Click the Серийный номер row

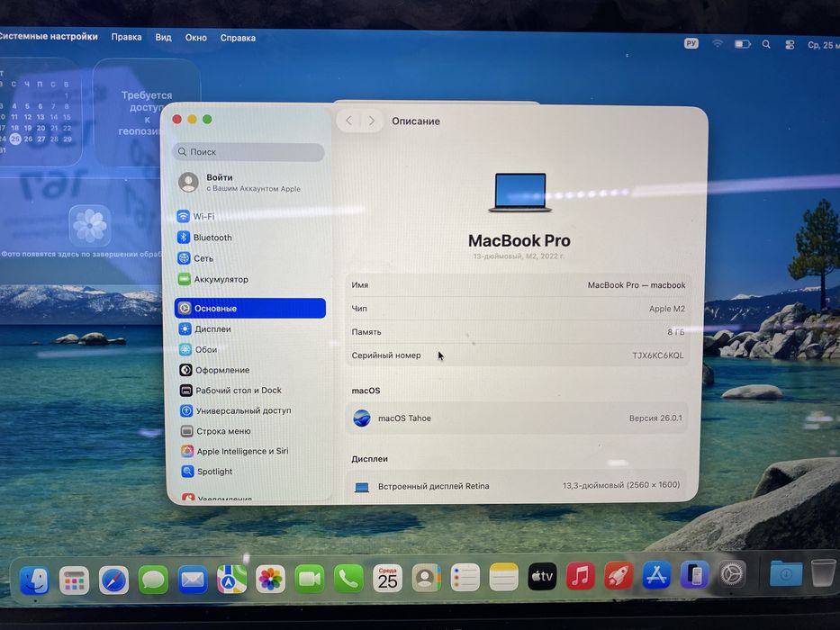click(x=518, y=355)
